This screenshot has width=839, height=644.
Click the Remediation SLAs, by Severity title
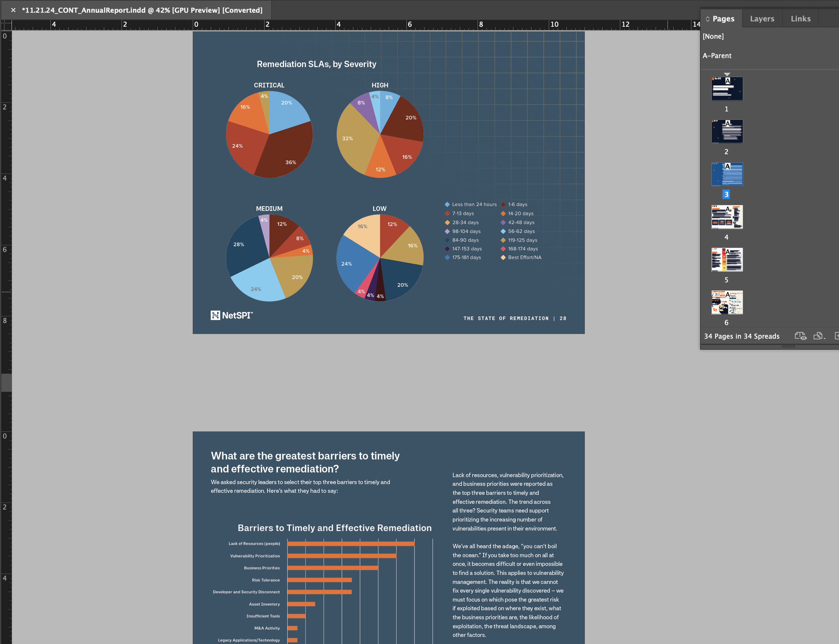point(316,64)
